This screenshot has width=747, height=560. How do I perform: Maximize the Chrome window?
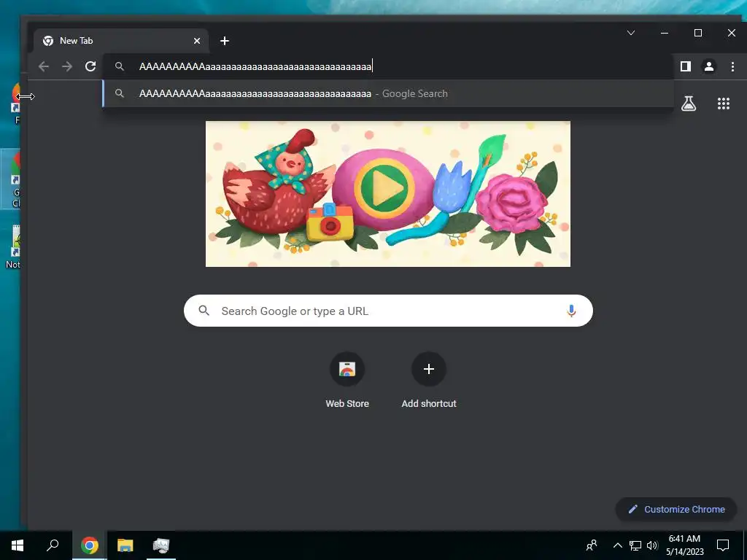pos(698,33)
